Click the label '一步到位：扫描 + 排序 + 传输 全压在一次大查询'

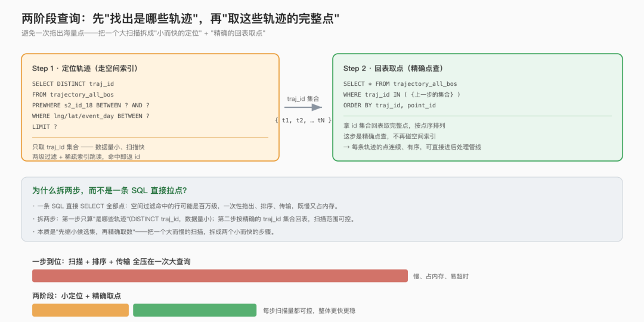pyautogui.click(x=111, y=262)
